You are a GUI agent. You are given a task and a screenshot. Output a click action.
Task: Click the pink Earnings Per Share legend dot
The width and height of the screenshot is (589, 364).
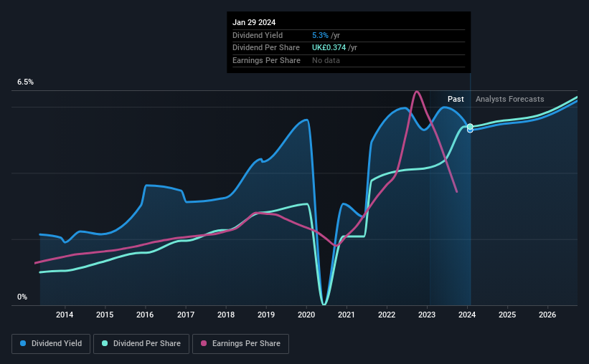pyautogui.click(x=204, y=343)
